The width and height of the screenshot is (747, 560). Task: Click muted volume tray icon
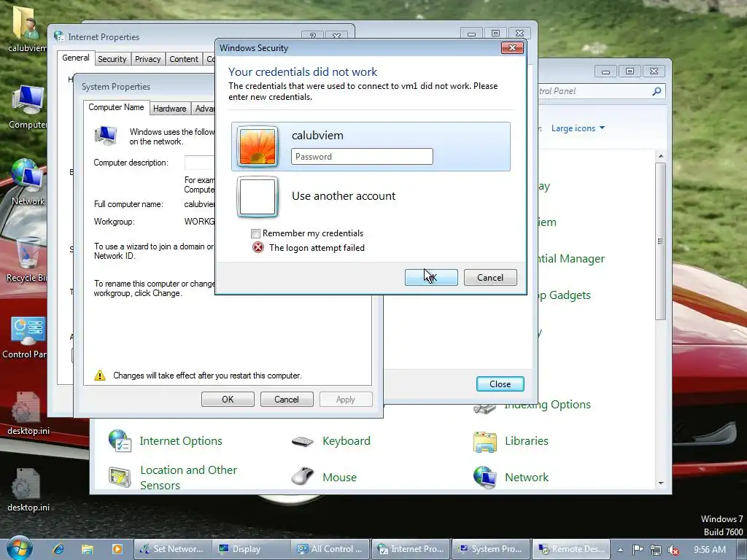pyautogui.click(x=673, y=550)
